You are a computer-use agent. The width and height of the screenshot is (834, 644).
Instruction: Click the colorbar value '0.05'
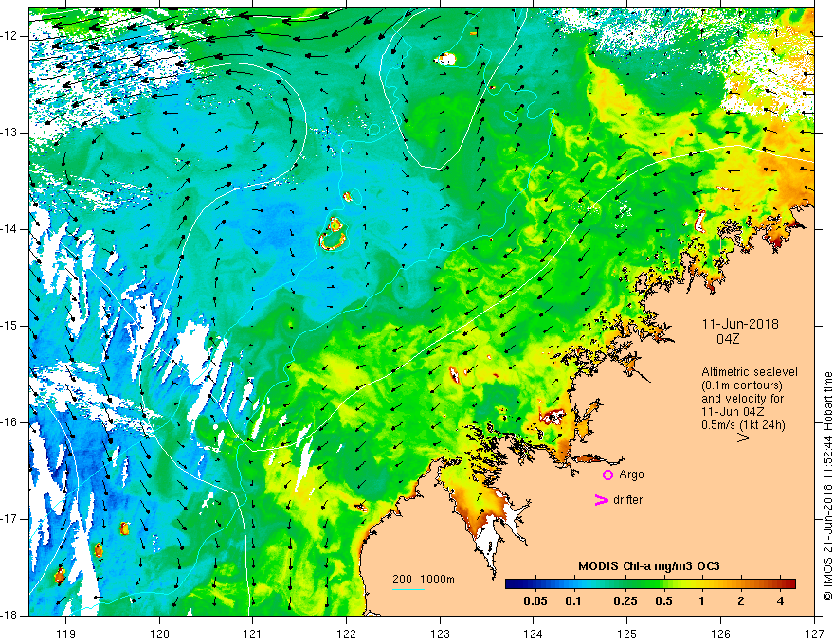tap(535, 601)
